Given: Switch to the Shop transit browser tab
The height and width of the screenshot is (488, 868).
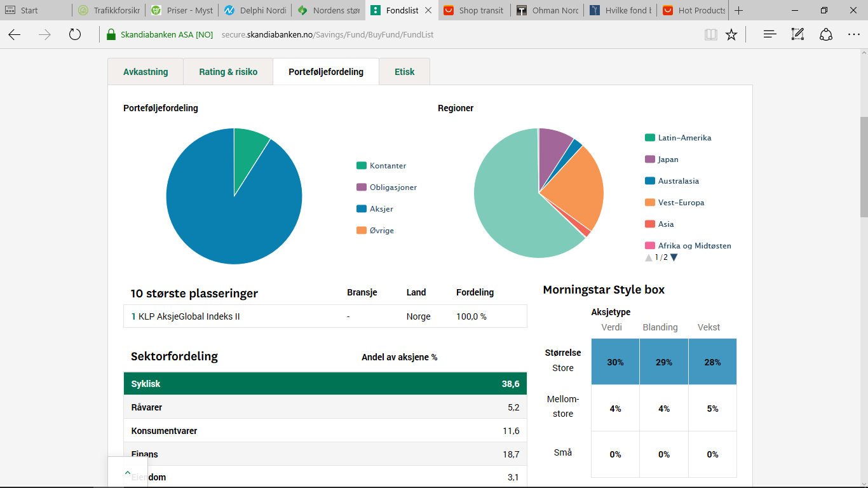Looking at the screenshot, I should (x=474, y=10).
